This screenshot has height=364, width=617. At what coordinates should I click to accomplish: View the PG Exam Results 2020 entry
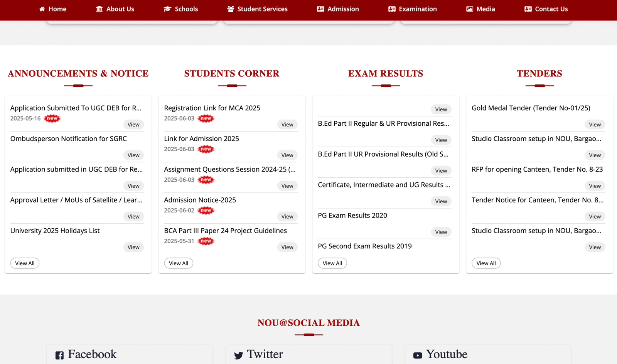pos(441,232)
